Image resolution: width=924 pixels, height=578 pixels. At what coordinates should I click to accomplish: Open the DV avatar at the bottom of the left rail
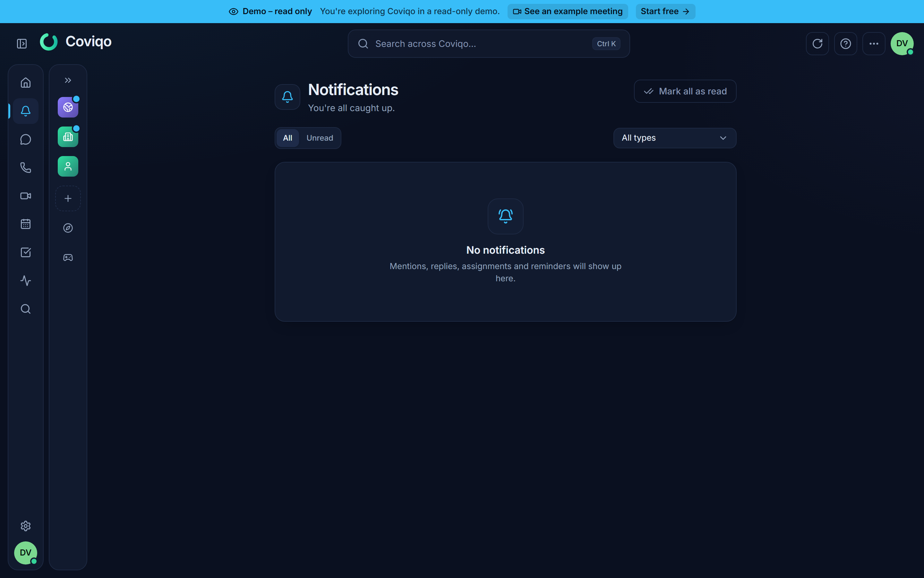click(26, 553)
